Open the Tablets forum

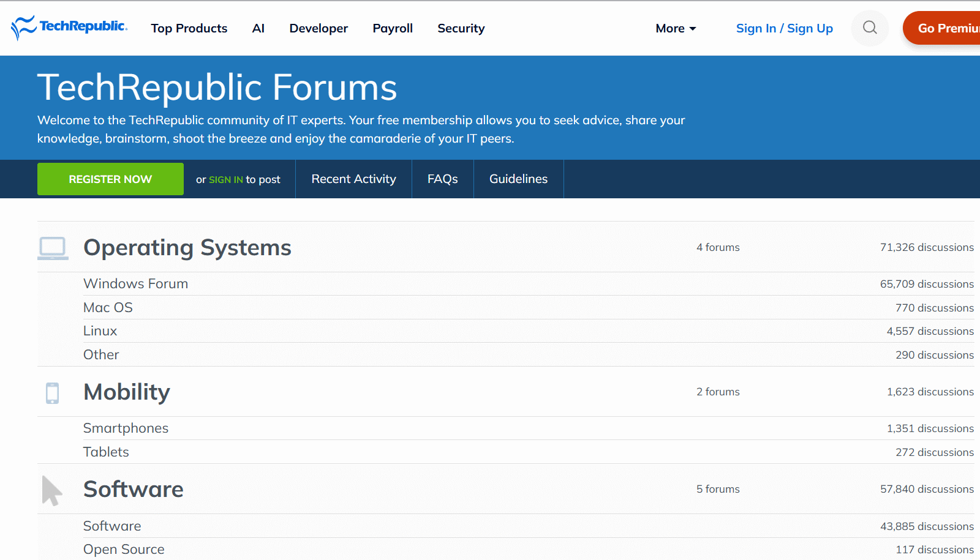106,452
